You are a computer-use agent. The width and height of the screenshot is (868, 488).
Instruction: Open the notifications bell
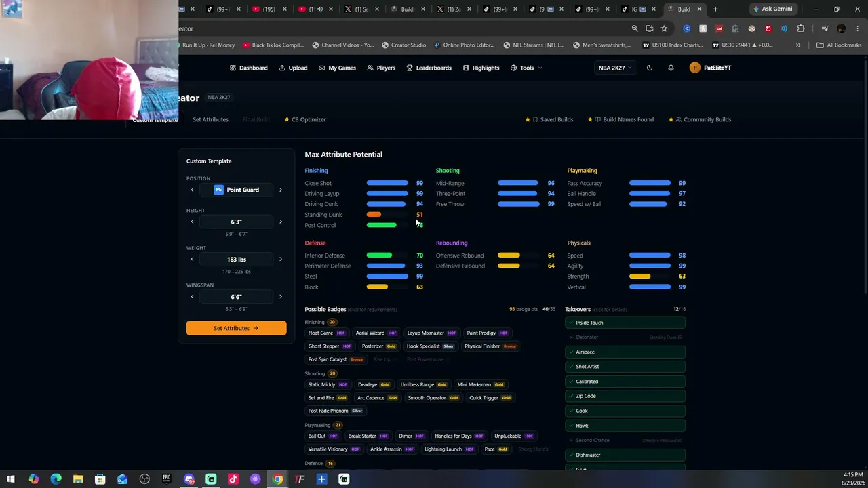pos(671,68)
